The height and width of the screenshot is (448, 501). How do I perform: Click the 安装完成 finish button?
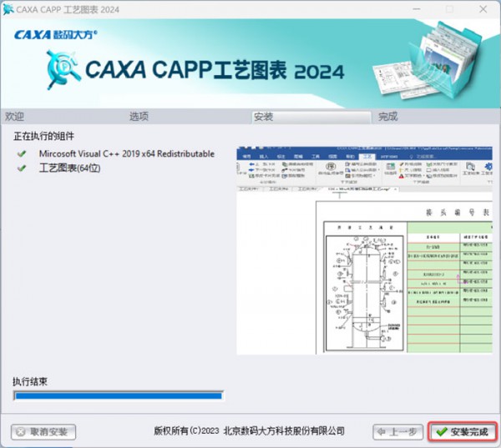(x=463, y=431)
